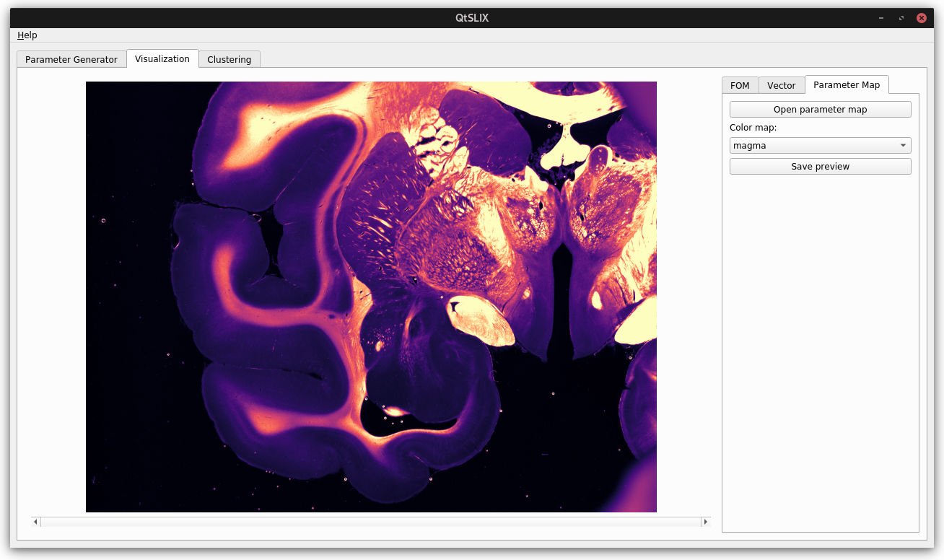Open the magma color map combo box
Image resolution: width=944 pixels, height=560 pixels.
[x=813, y=146]
